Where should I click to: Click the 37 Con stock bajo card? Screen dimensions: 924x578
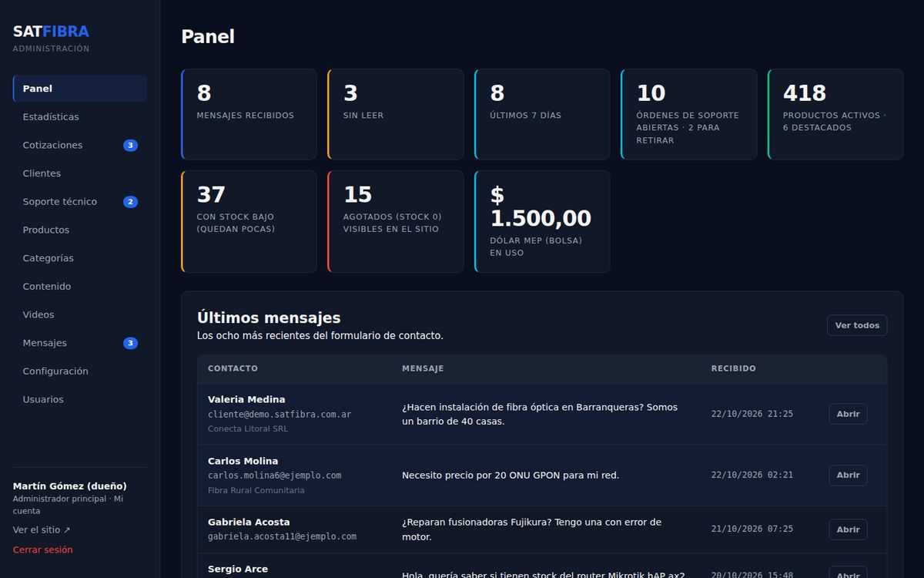pyautogui.click(x=249, y=221)
